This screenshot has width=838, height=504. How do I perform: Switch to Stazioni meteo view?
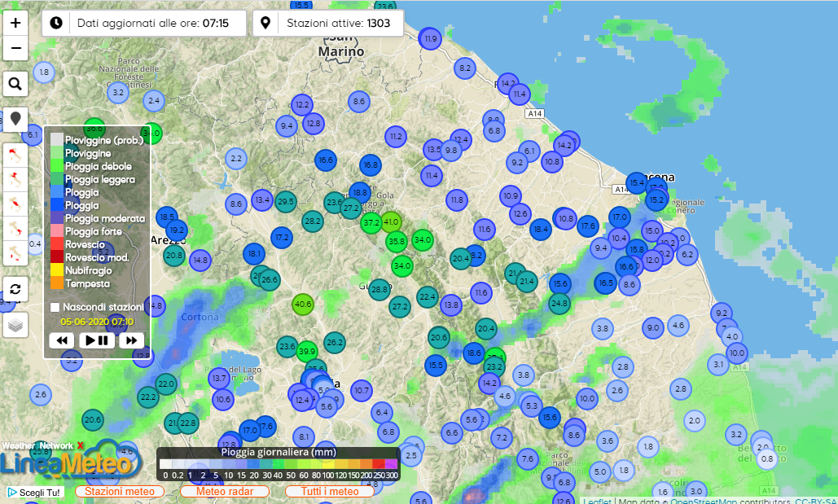point(120,491)
